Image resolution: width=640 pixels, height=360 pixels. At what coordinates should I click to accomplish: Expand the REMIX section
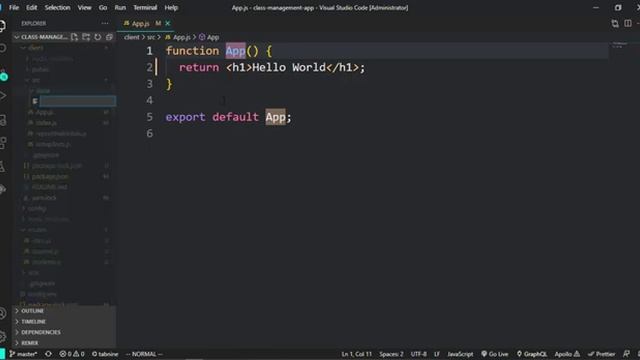coord(64,343)
